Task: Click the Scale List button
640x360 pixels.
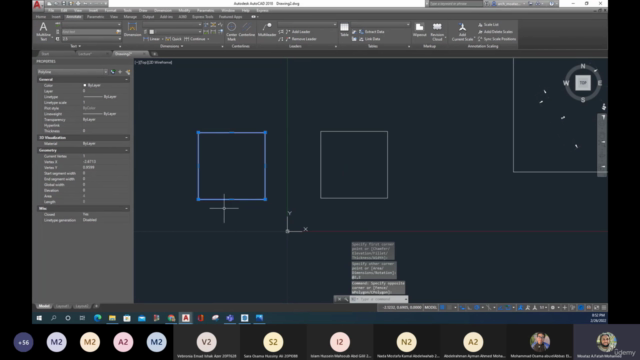Action: [x=488, y=25]
